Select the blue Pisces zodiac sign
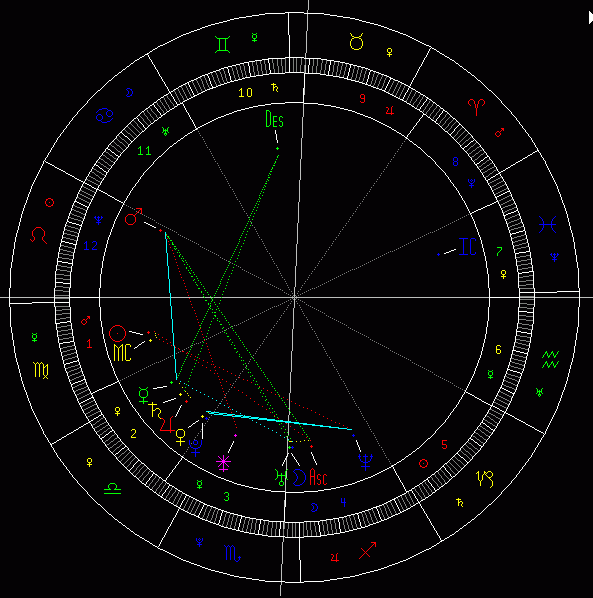This screenshot has width=593, height=598. point(547,224)
